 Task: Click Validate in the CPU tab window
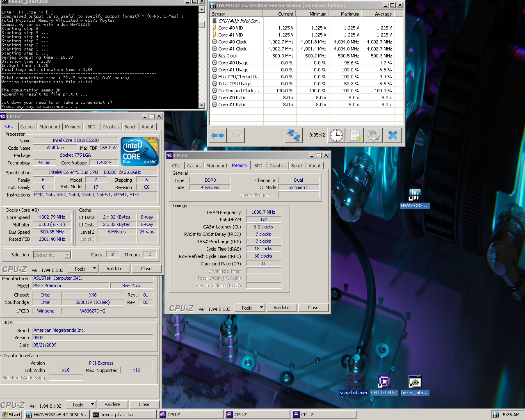coord(114,269)
